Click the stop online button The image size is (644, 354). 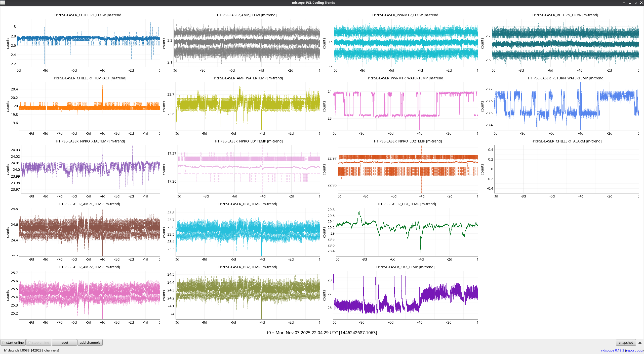39,342
